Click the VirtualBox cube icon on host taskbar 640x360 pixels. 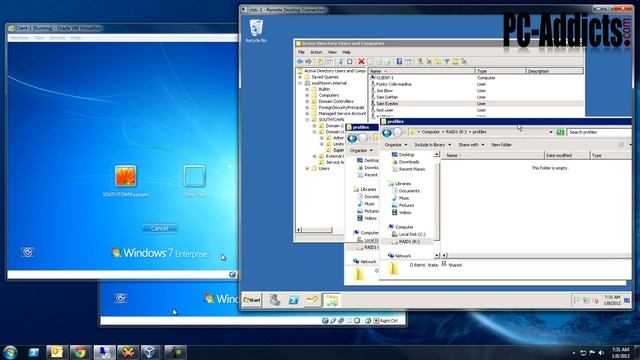(151, 352)
